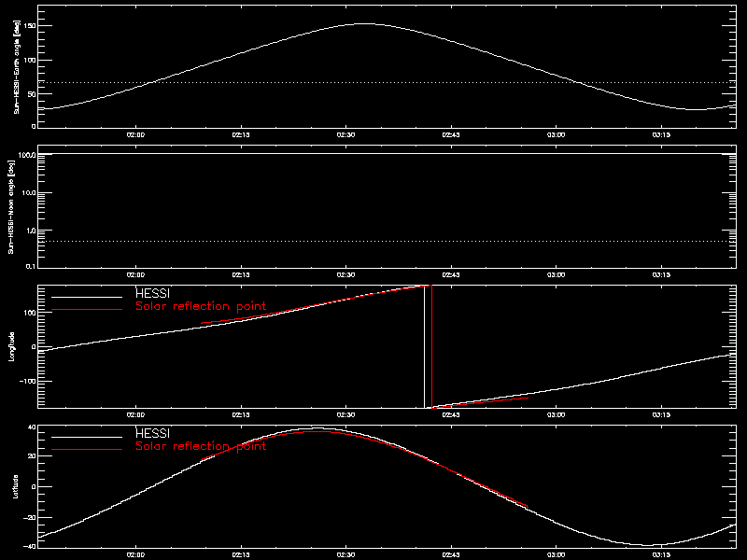Click the 02:30 time label under the top plot

[345, 134]
